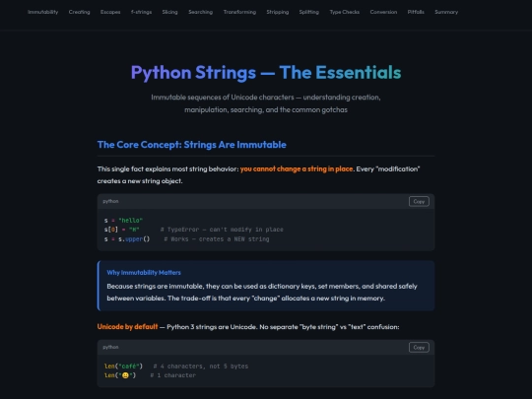Select the f-strings nav link
The width and height of the screenshot is (532, 399).
[141, 12]
